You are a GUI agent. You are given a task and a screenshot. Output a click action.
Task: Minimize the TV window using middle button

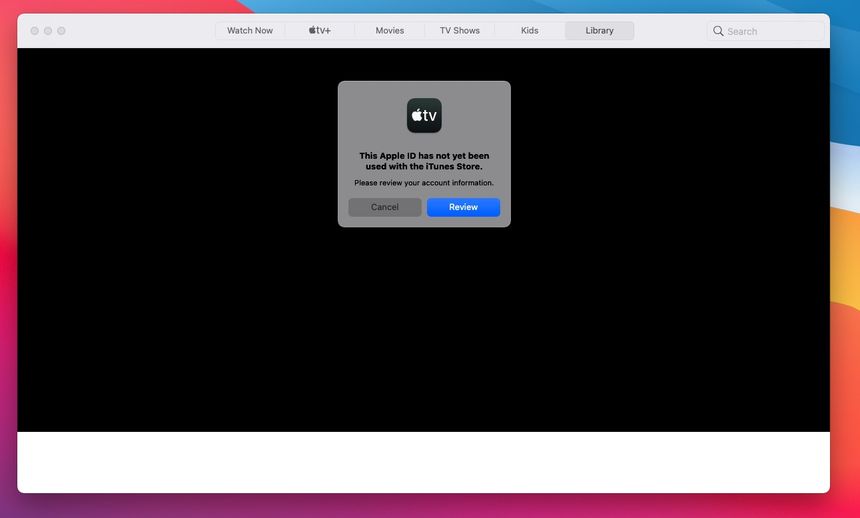tap(48, 31)
